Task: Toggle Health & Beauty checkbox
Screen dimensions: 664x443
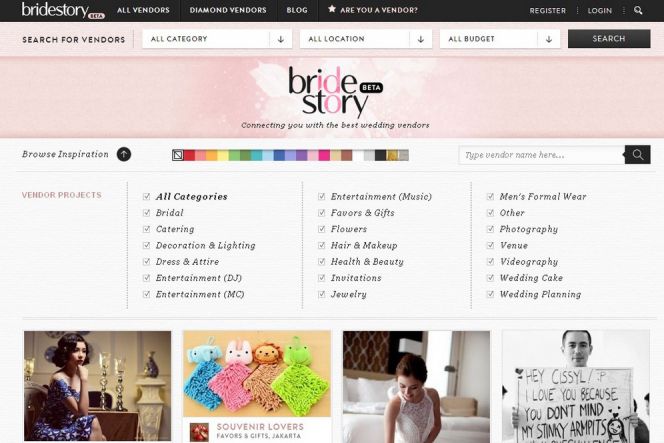Action: click(321, 262)
